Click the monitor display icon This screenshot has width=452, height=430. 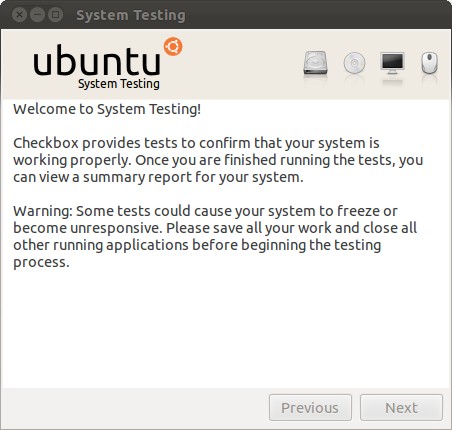coord(393,63)
